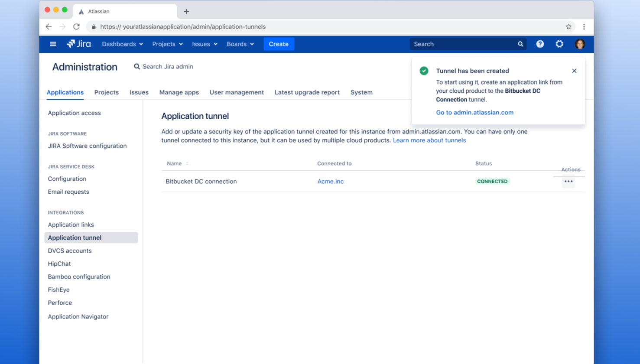Expand the Projects dropdown menu

click(x=167, y=44)
